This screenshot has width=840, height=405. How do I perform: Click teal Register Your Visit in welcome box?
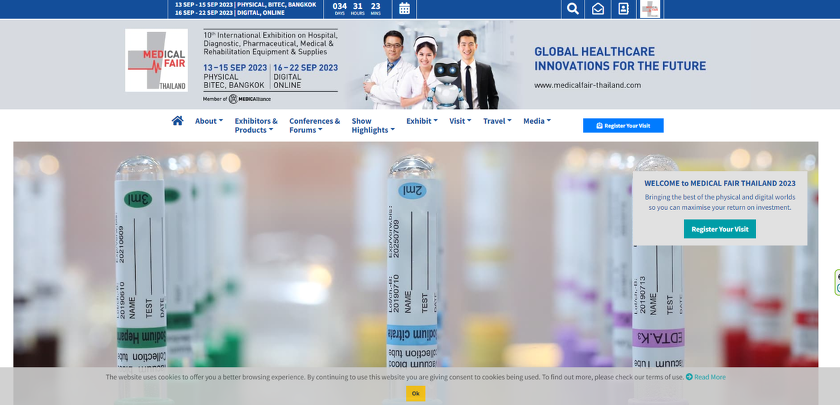click(x=719, y=229)
